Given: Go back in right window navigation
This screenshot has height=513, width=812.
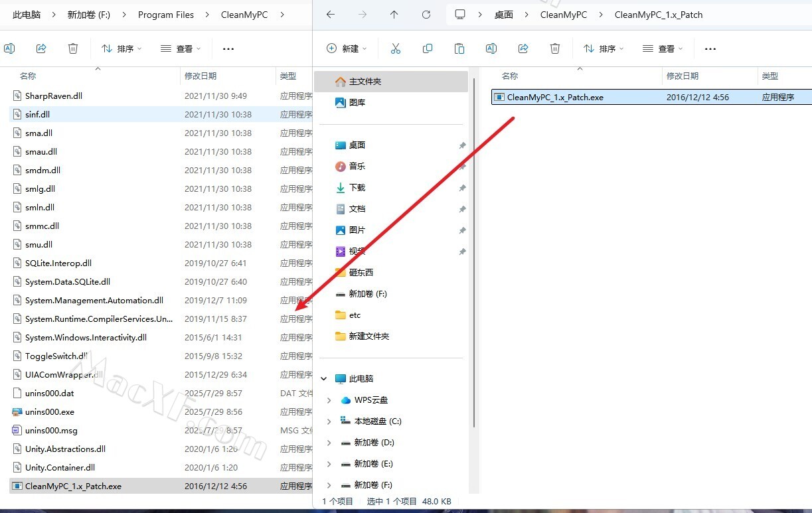Looking at the screenshot, I should coord(331,15).
